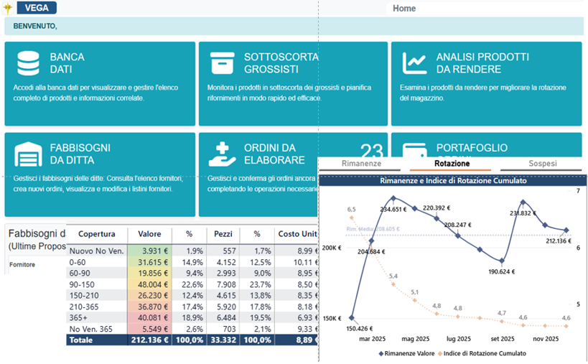
Task: Open the Analisi Prodotti da Rendere title
Action: pyautogui.click(x=482, y=63)
